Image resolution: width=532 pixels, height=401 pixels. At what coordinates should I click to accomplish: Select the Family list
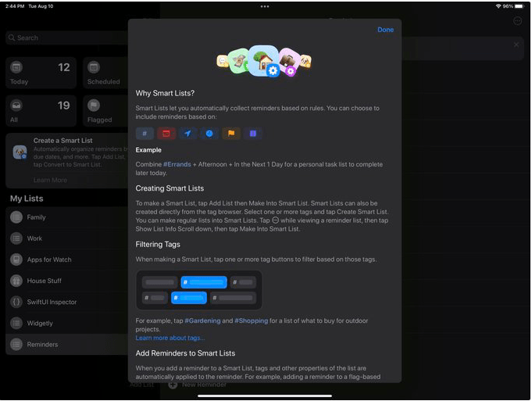37,217
